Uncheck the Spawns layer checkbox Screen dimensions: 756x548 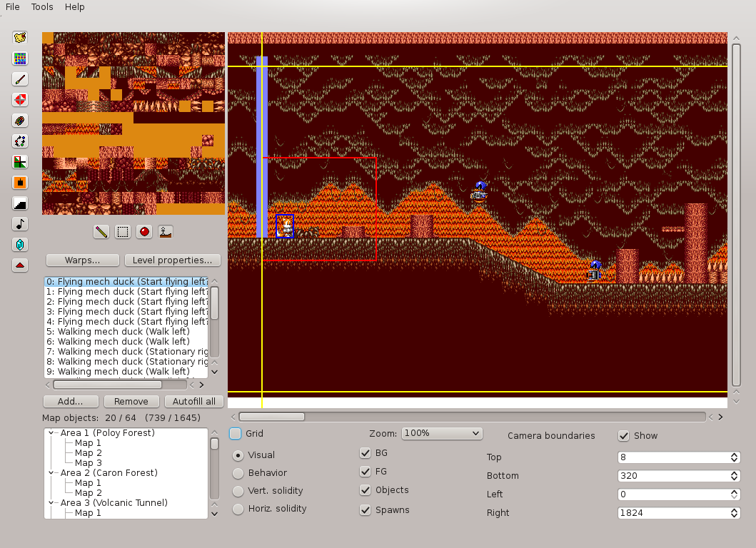pyautogui.click(x=366, y=509)
